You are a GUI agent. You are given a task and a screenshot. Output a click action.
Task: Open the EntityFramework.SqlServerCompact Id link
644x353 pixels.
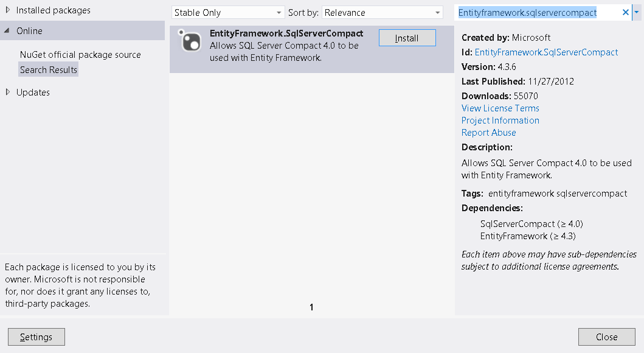[x=546, y=52]
